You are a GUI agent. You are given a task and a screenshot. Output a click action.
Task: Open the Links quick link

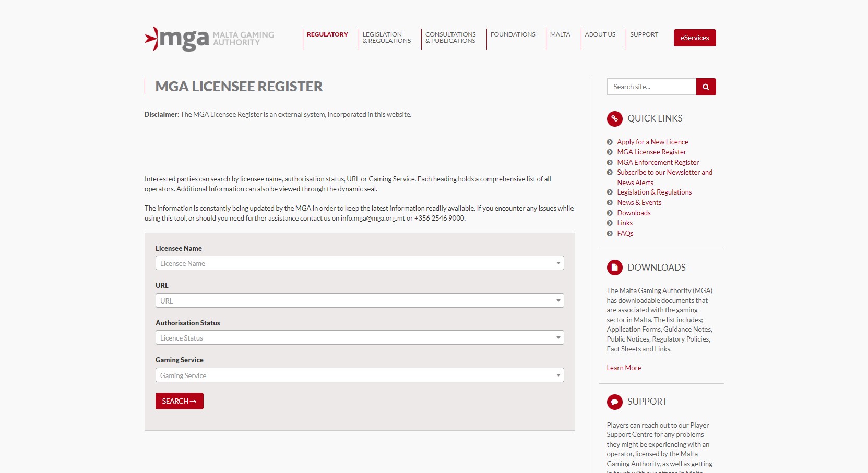point(625,223)
